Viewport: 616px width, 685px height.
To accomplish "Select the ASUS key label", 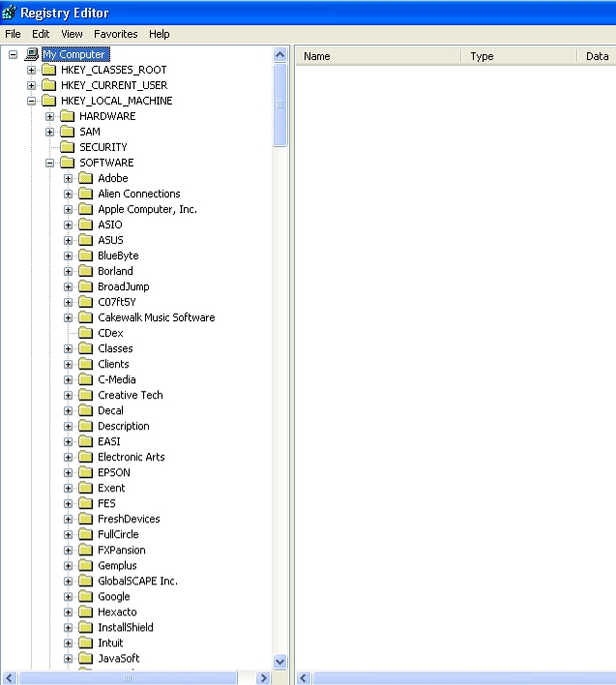I will pyautogui.click(x=110, y=240).
